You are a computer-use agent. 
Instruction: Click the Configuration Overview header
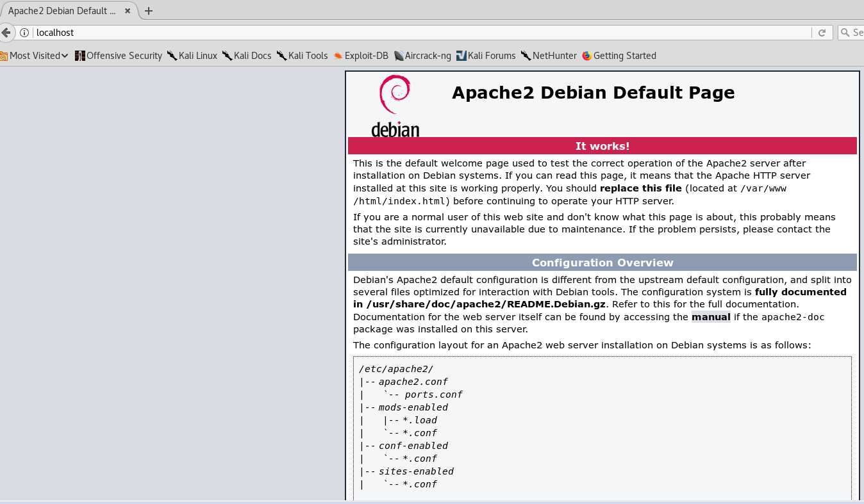point(602,263)
